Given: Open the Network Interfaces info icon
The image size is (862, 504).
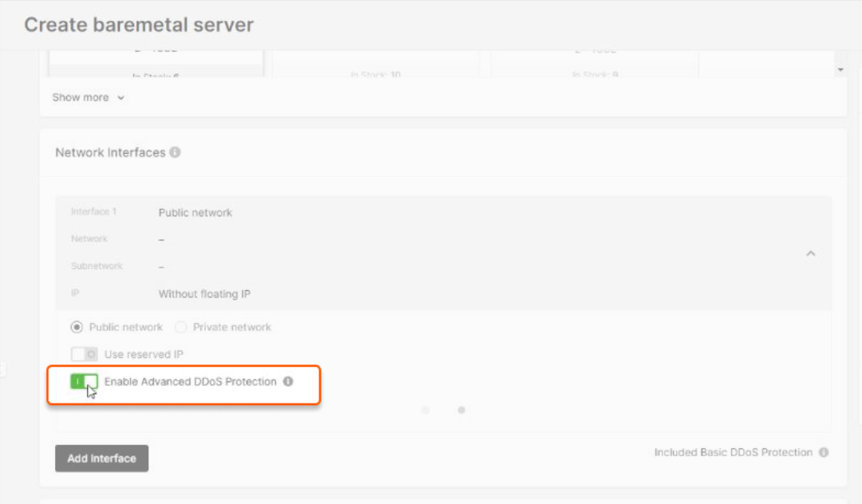Looking at the screenshot, I should pos(175,152).
